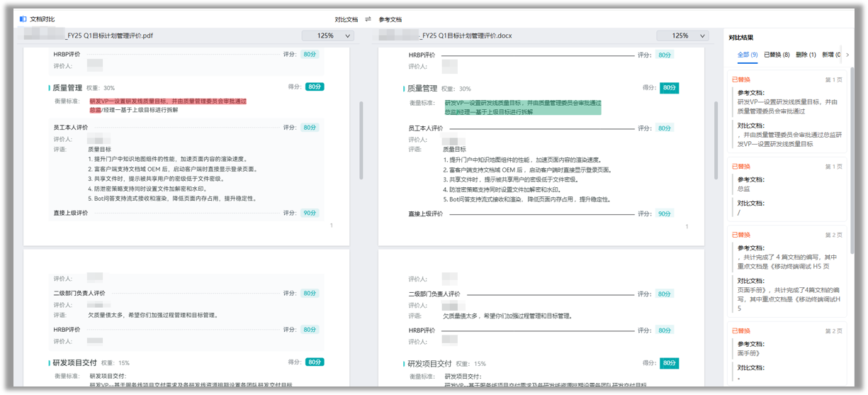Open the 新增 results tab
Image resolution: width=868 pixels, height=395 pixels.
click(830, 55)
